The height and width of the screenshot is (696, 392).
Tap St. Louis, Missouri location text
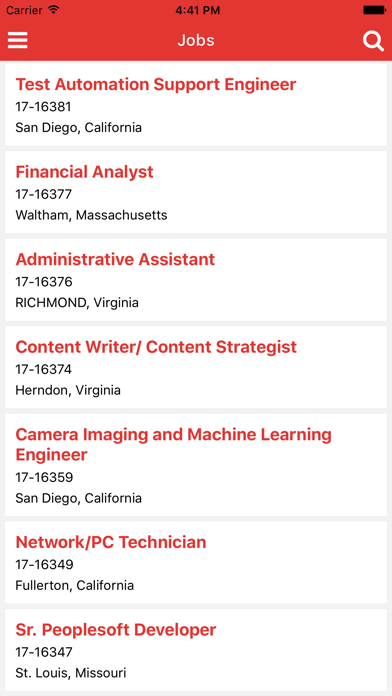pos(71,673)
